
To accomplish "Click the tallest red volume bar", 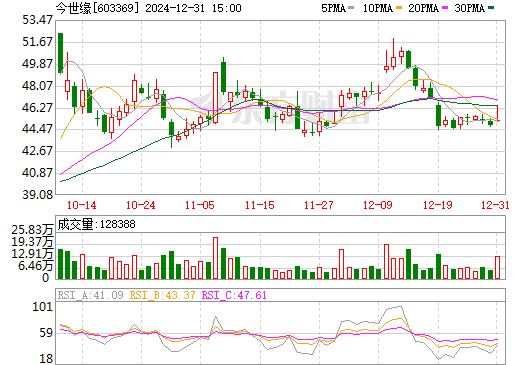I will tap(215, 258).
